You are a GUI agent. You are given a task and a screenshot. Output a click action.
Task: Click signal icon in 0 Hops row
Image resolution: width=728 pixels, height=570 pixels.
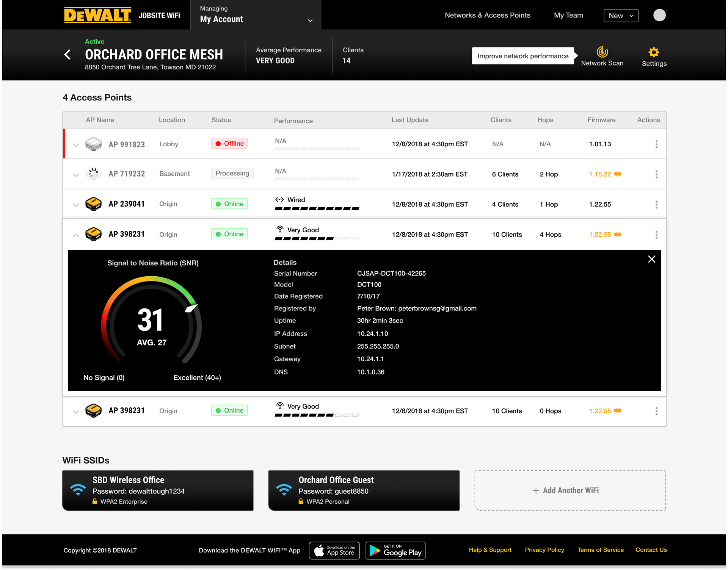pos(280,406)
